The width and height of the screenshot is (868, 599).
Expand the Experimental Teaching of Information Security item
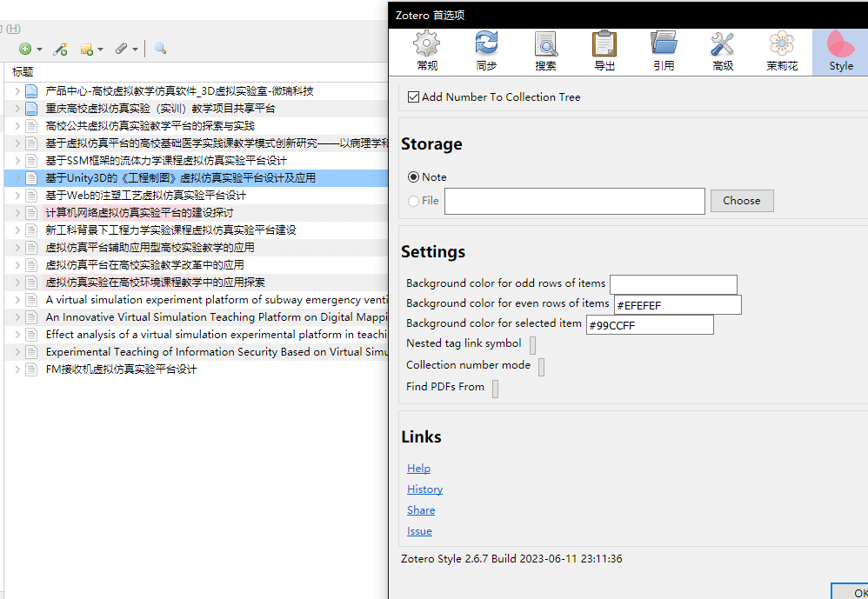click(x=17, y=352)
